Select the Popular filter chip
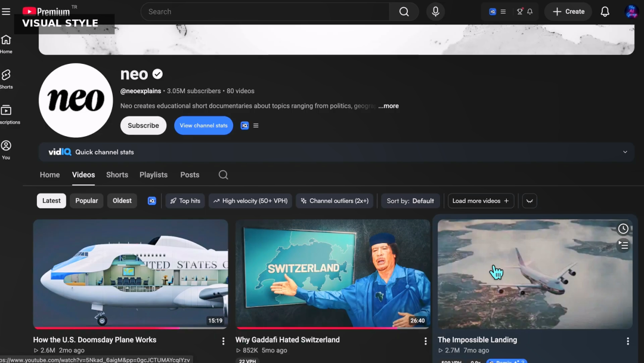 tap(86, 201)
